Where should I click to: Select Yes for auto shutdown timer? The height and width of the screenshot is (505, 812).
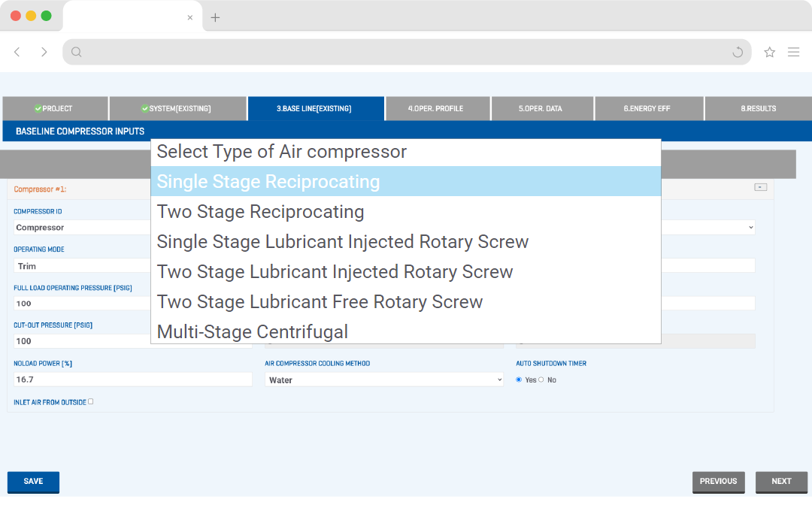pos(519,380)
